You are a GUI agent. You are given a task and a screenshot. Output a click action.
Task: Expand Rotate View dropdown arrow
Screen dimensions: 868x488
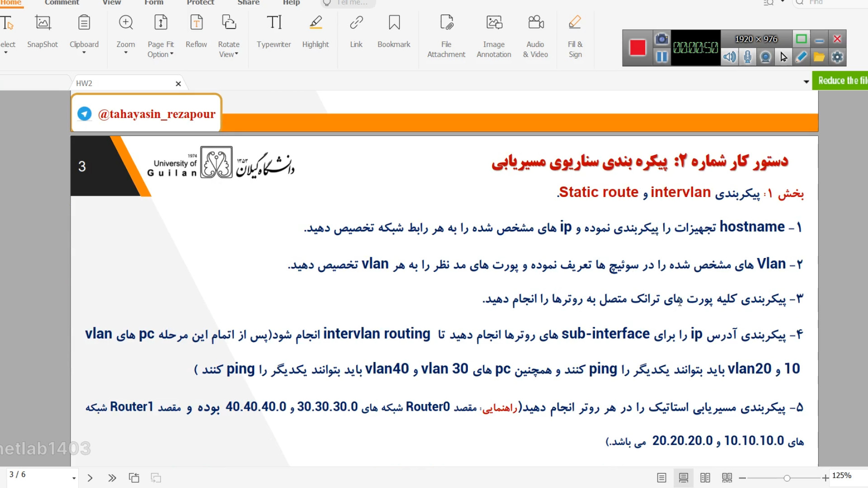236,54
